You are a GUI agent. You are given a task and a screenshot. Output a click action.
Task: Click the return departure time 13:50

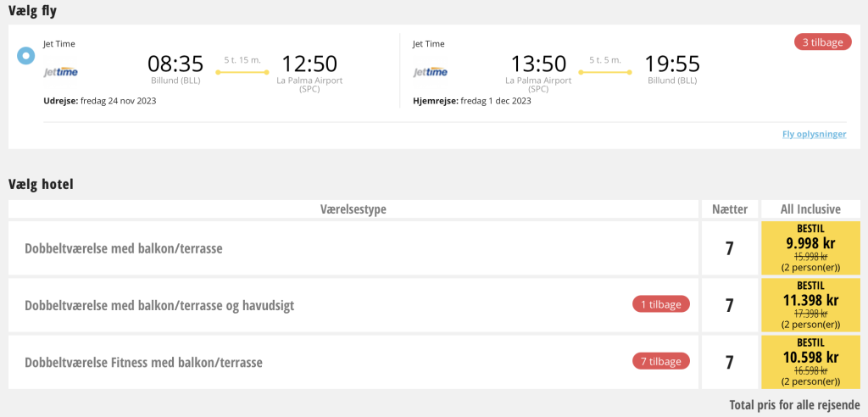pos(538,64)
